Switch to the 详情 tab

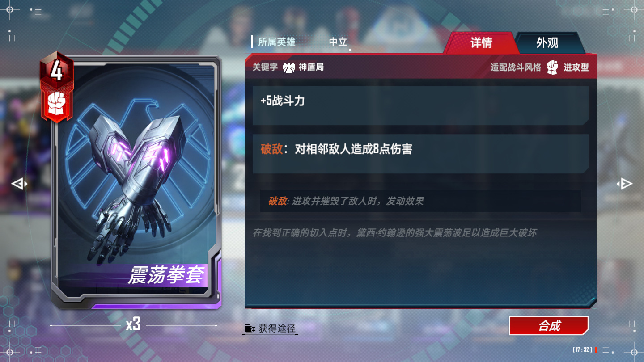(481, 43)
